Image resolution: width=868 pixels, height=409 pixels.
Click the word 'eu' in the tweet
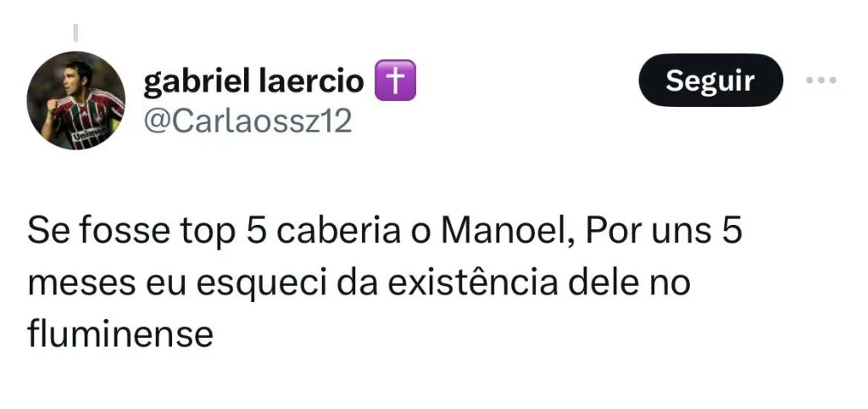click(x=159, y=283)
